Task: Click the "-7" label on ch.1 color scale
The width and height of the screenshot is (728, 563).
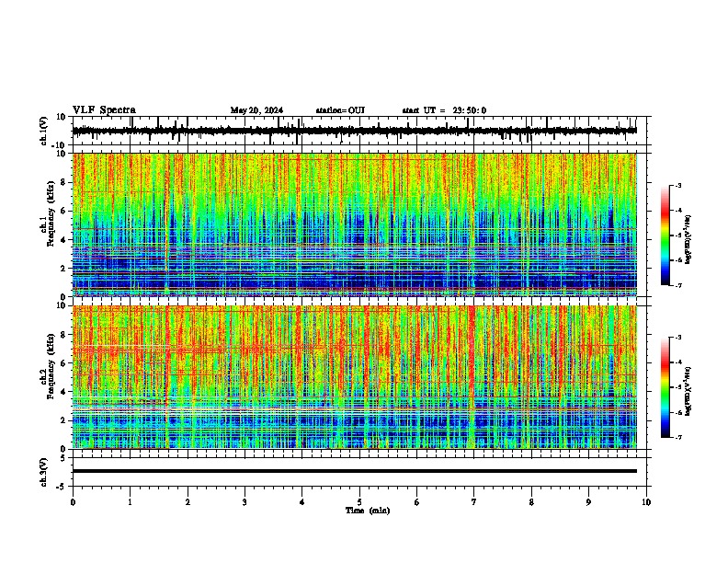Action: [678, 285]
